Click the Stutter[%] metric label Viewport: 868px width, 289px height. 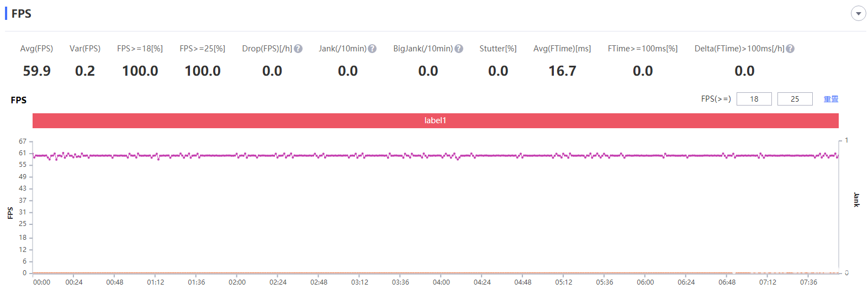tap(497, 49)
